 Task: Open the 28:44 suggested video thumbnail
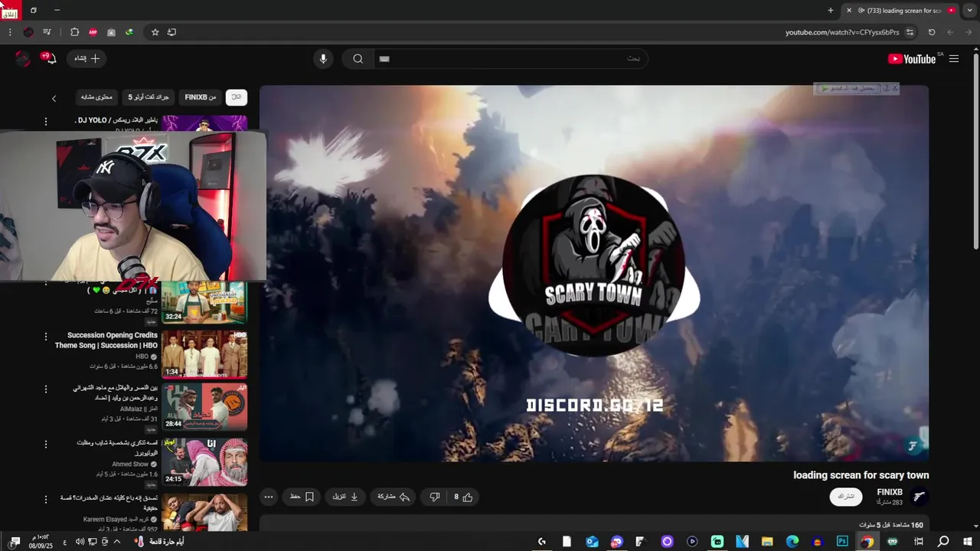(204, 406)
